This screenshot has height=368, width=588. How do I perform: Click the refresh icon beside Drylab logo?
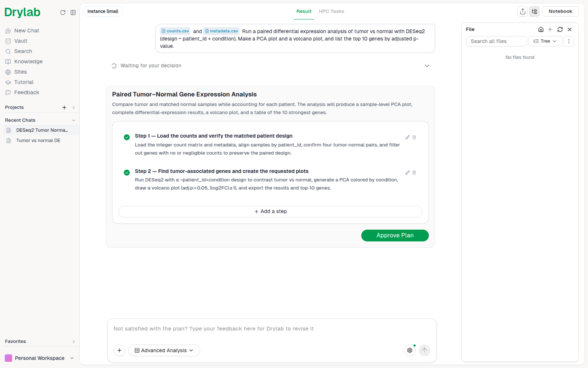[x=63, y=13]
